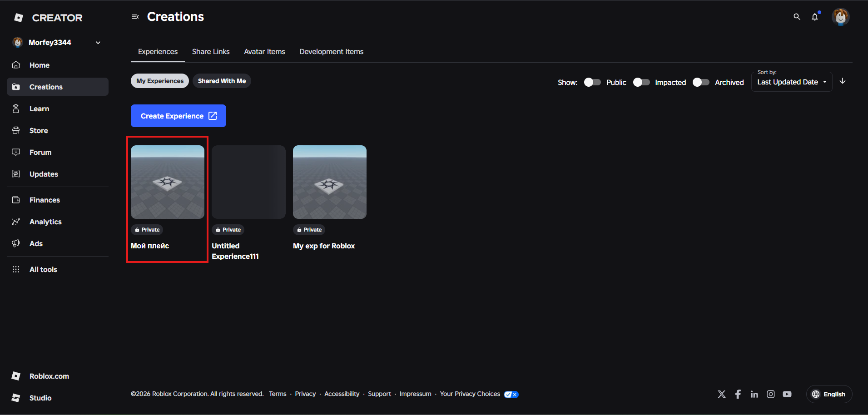Screen dimensions: 868x415
Task: Open the Support footer link
Action: (379, 394)
